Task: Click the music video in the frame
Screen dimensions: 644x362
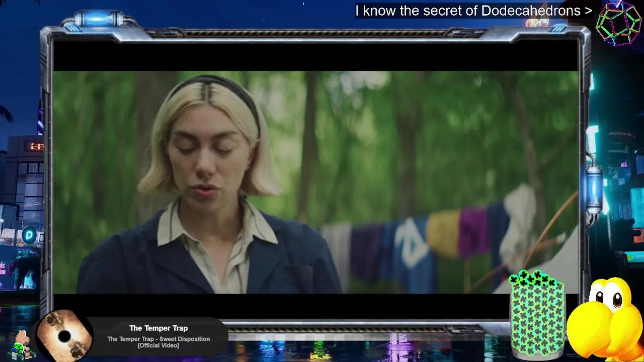Action: [316, 182]
